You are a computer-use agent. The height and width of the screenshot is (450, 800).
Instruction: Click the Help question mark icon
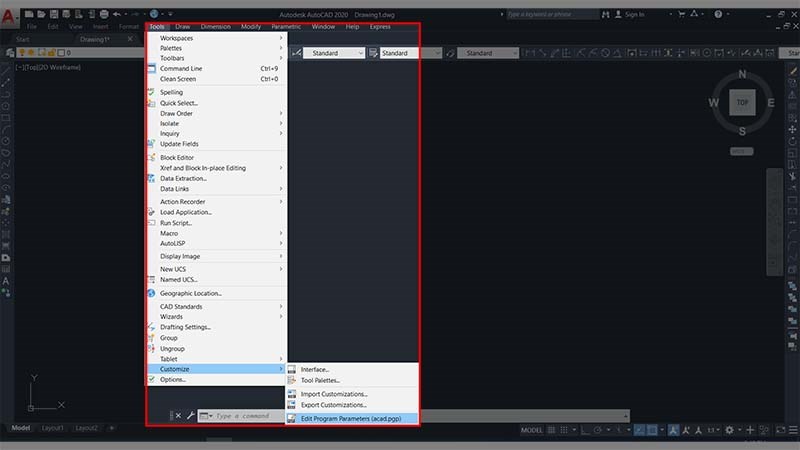pos(718,14)
